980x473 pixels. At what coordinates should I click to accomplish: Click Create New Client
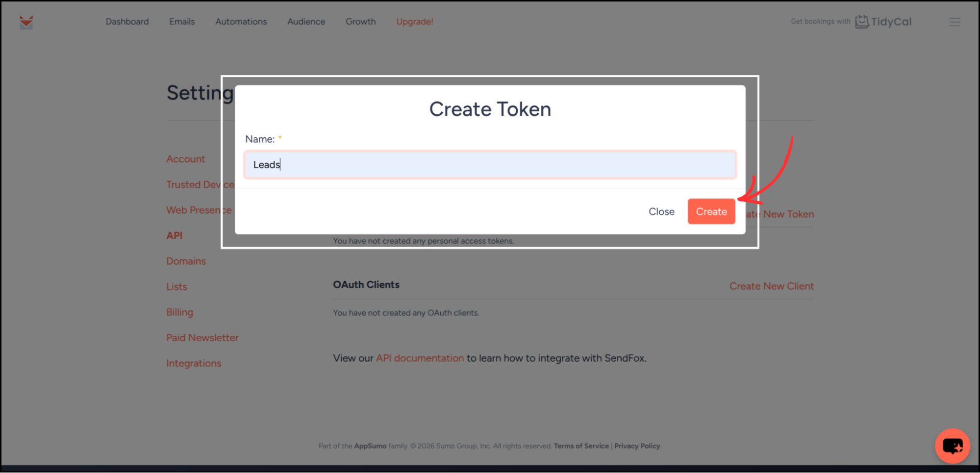(771, 286)
